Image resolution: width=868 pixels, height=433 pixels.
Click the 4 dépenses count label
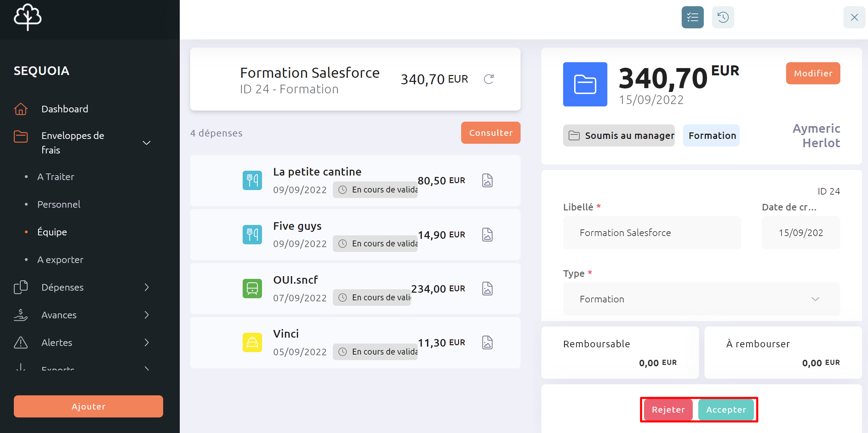pyautogui.click(x=216, y=133)
